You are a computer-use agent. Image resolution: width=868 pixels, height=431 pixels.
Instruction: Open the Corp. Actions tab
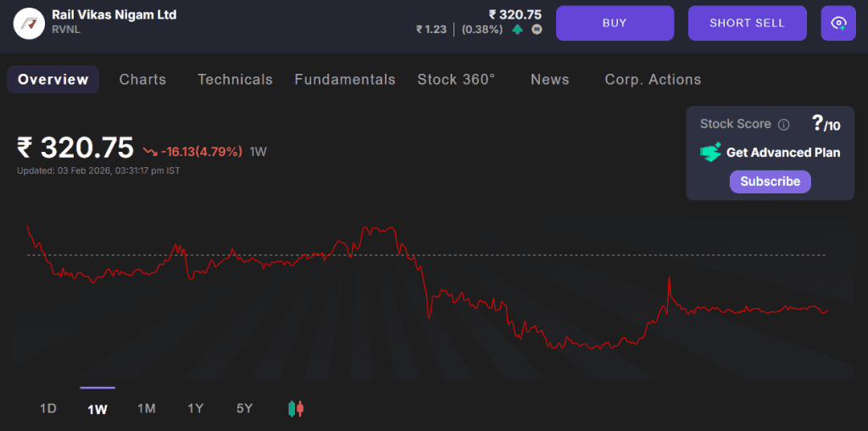(653, 80)
